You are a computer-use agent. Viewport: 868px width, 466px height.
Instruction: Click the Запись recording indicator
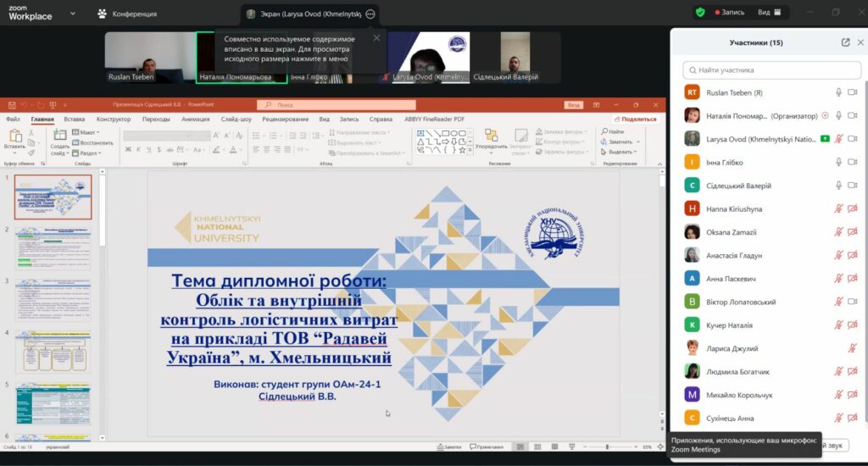point(729,13)
